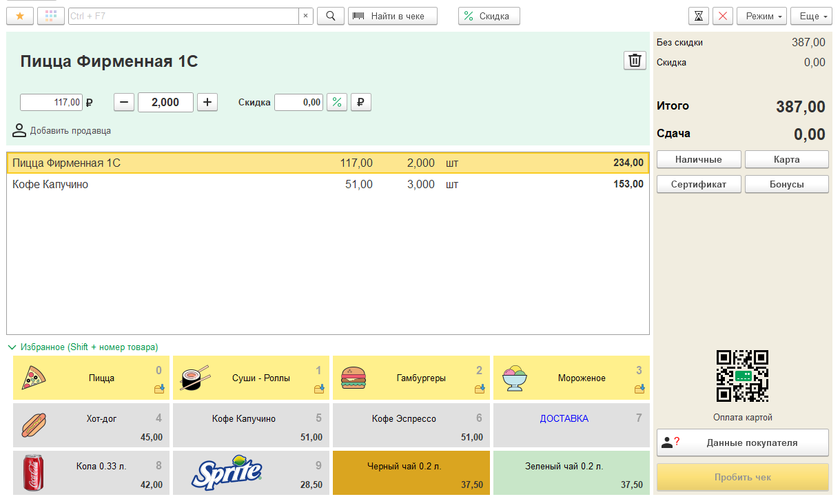The width and height of the screenshot is (840, 499).
Task: Click the red X cancel receipt icon
Action: (722, 16)
